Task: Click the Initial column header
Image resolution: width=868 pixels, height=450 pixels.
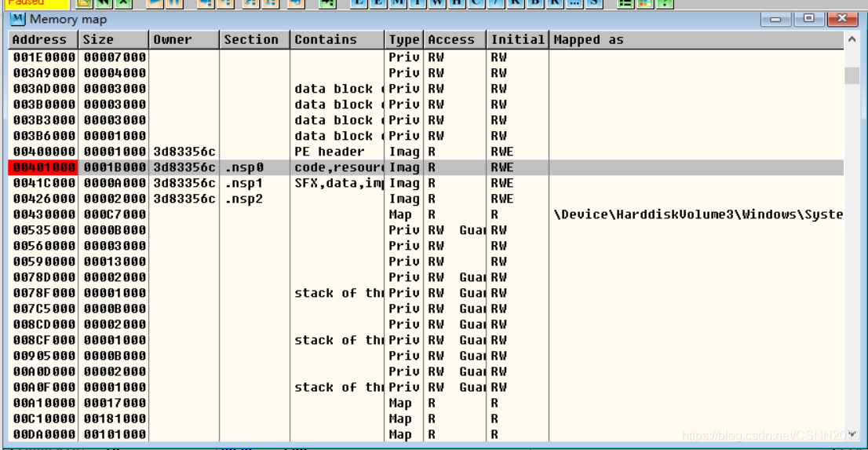Action: point(518,39)
